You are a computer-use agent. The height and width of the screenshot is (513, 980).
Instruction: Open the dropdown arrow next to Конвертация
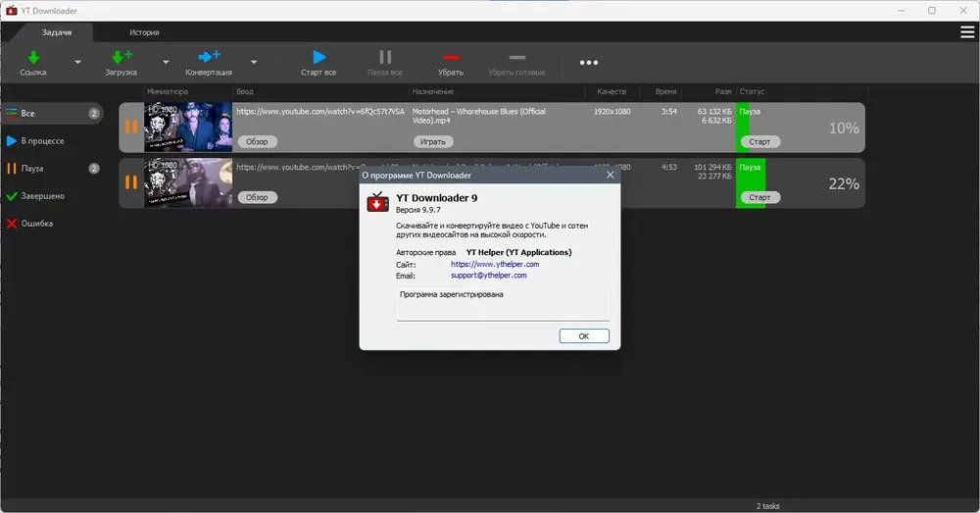click(x=254, y=62)
